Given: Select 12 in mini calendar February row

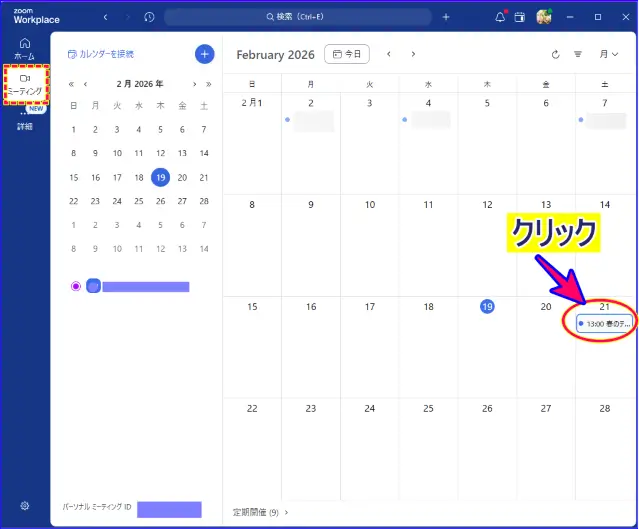Looking at the screenshot, I should (160, 153).
